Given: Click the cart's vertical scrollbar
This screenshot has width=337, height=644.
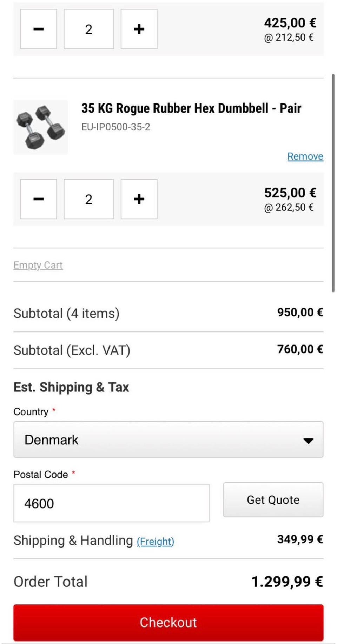Looking at the screenshot, I should pyautogui.click(x=333, y=182).
